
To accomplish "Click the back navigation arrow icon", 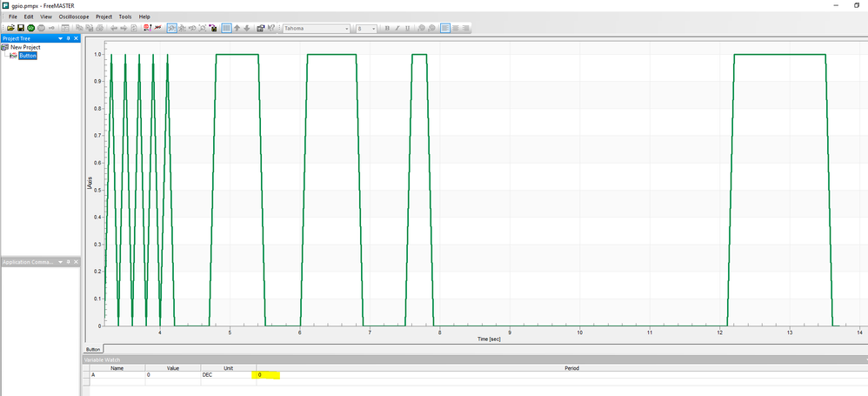I will (x=113, y=28).
